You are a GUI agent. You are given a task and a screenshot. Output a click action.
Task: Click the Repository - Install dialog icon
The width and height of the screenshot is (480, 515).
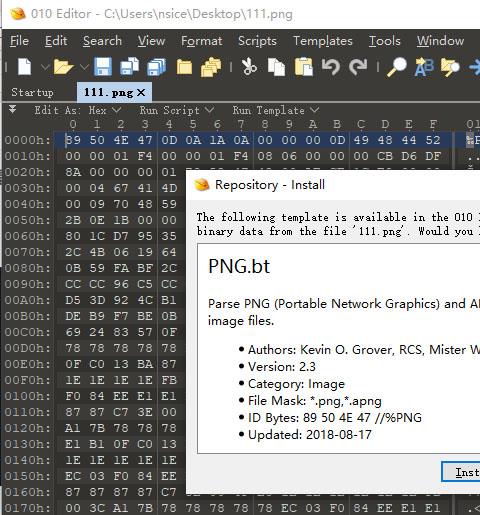pos(202,184)
